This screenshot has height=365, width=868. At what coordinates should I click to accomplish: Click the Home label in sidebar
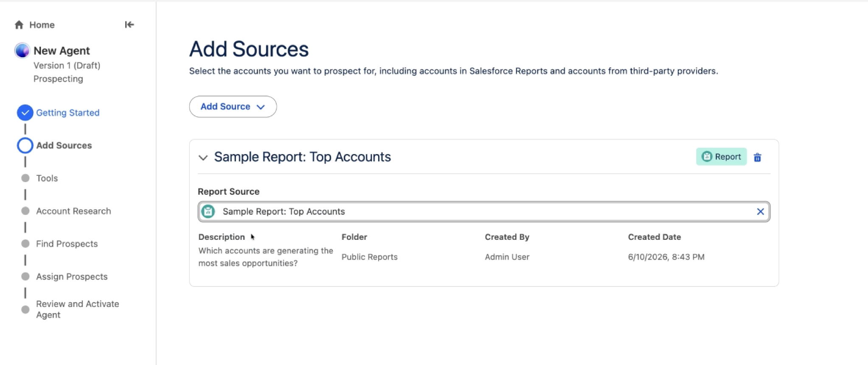click(42, 25)
